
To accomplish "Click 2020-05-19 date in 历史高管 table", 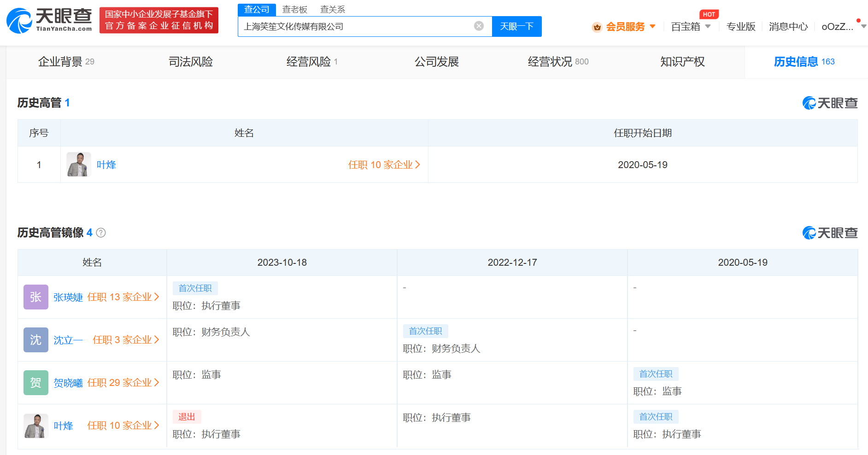I will coord(643,165).
